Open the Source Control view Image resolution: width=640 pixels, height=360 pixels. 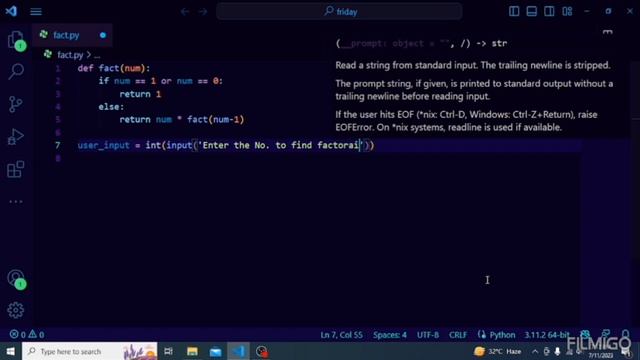click(16, 104)
